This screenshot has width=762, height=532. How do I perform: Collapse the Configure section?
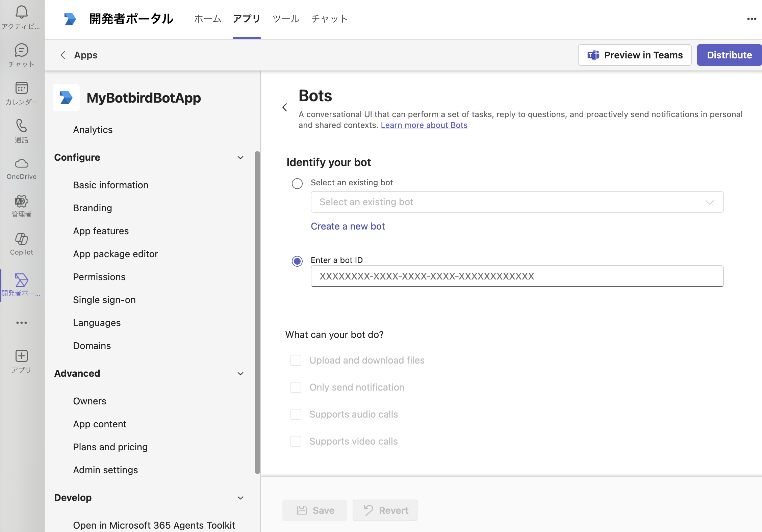240,158
